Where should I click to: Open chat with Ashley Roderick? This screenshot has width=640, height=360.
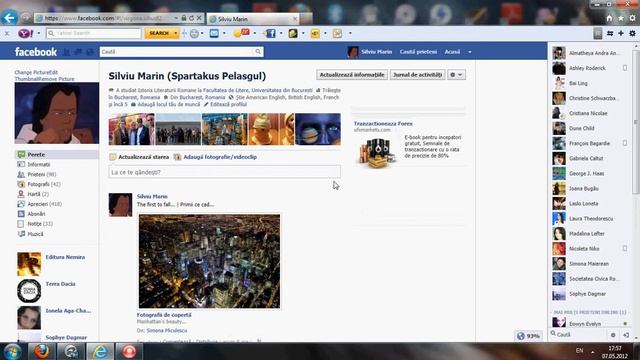tap(589, 68)
